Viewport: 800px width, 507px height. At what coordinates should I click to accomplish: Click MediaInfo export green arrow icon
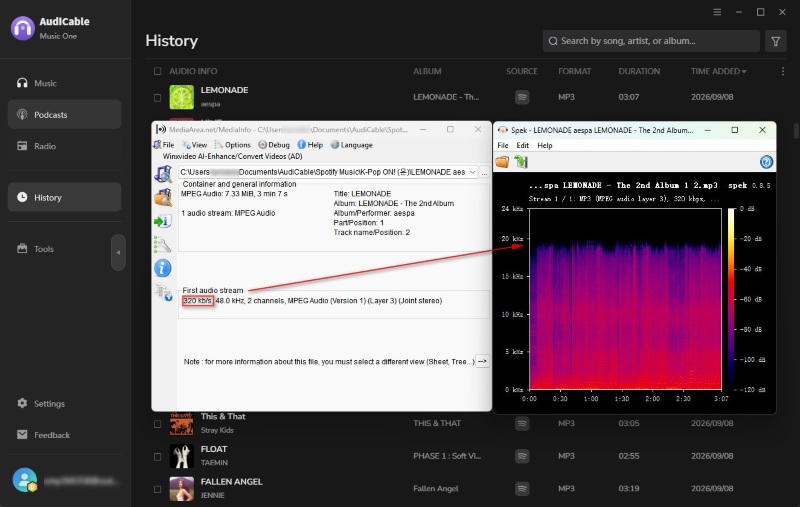tap(163, 221)
